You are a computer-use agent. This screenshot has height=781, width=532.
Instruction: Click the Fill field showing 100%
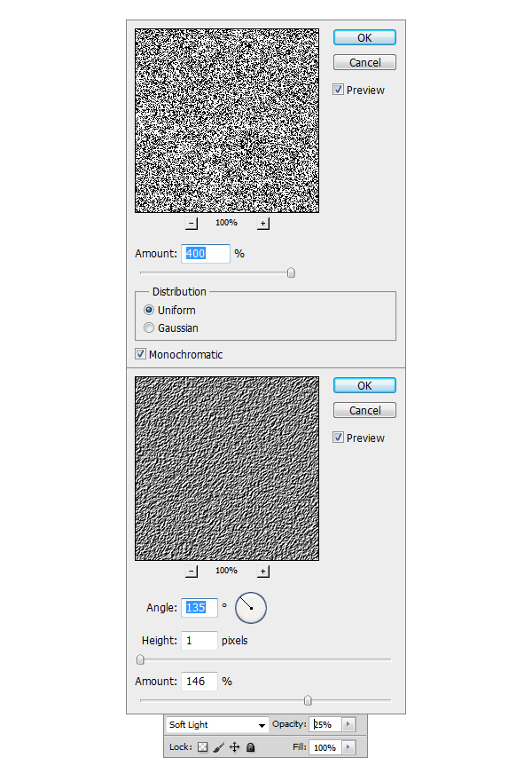point(325,747)
